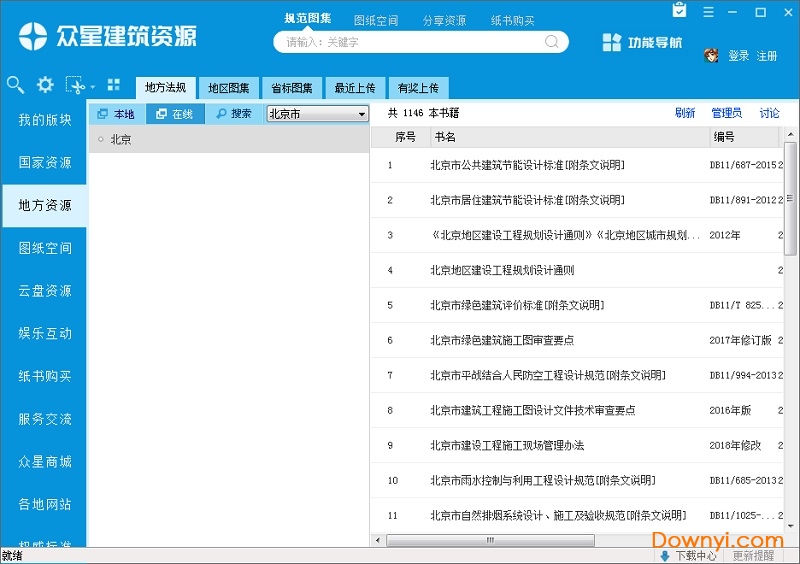Click the search box magnifier icon
The image size is (800, 564).
point(552,42)
